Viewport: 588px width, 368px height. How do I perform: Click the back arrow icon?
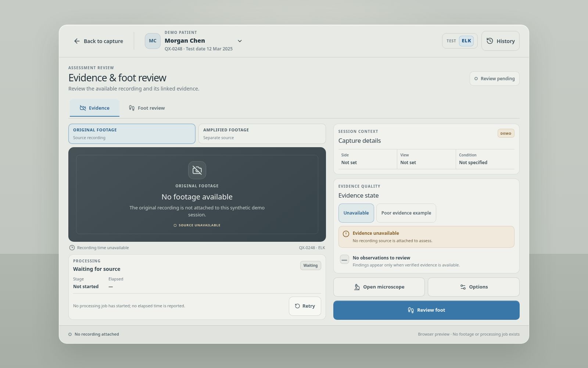[77, 41]
